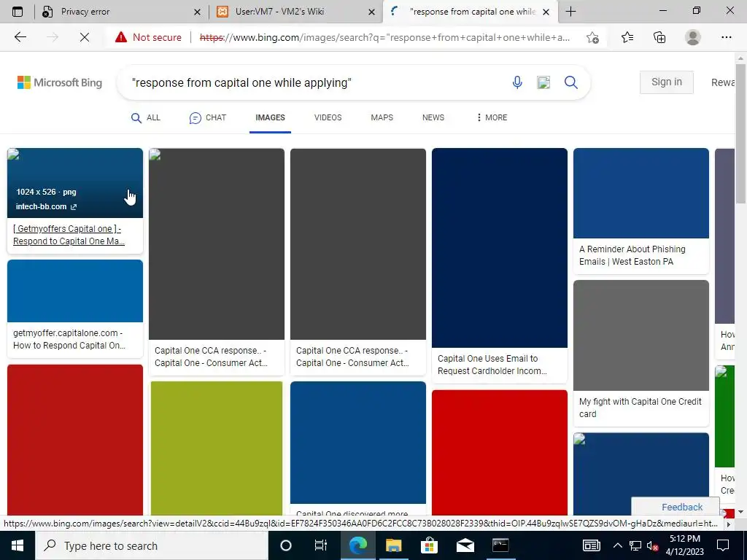Open My fight with Capital One thumbnail

[x=640, y=335]
